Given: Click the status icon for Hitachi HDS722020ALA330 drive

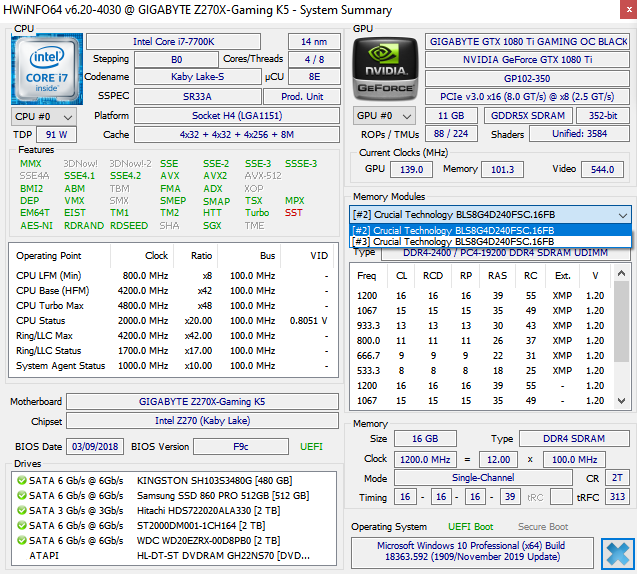Looking at the screenshot, I should coord(22,511).
